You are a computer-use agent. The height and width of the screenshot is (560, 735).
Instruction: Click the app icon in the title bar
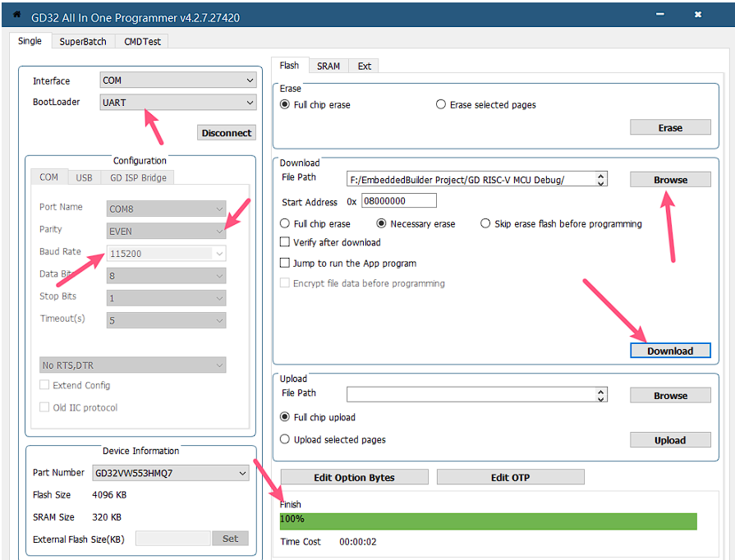(x=16, y=15)
